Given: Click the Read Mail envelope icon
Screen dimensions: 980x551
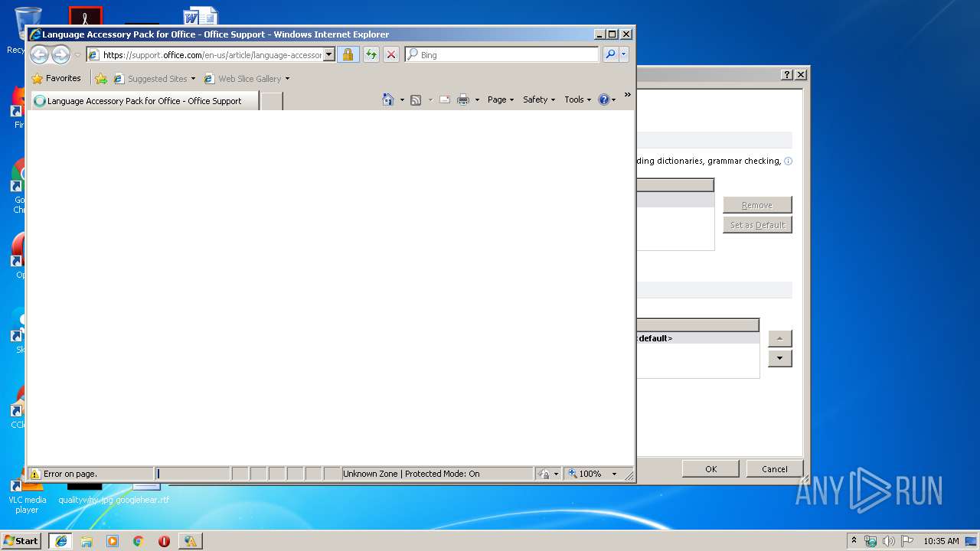Looking at the screenshot, I should 444,99.
